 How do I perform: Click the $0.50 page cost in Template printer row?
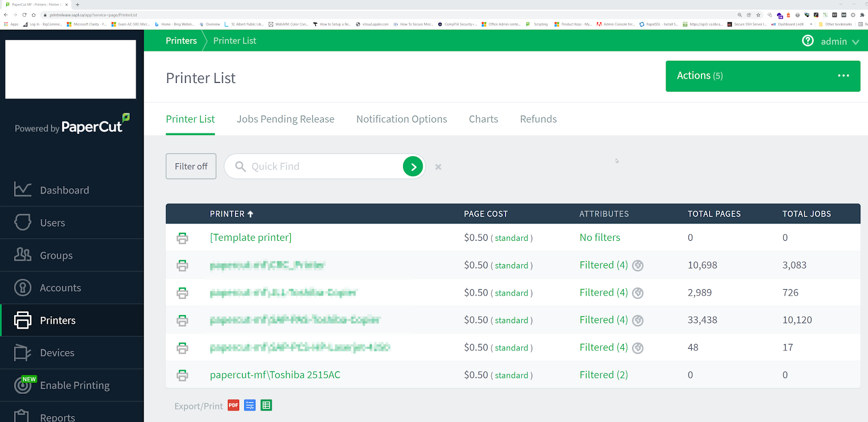[x=476, y=238]
